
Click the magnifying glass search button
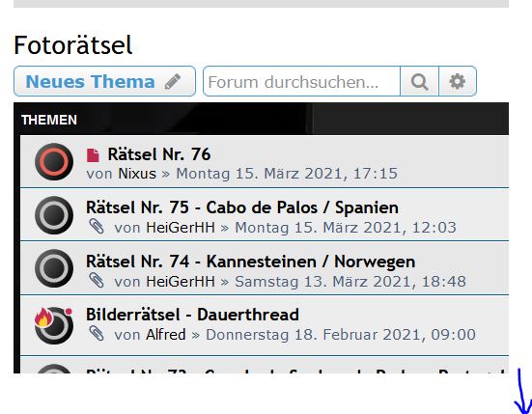(419, 81)
